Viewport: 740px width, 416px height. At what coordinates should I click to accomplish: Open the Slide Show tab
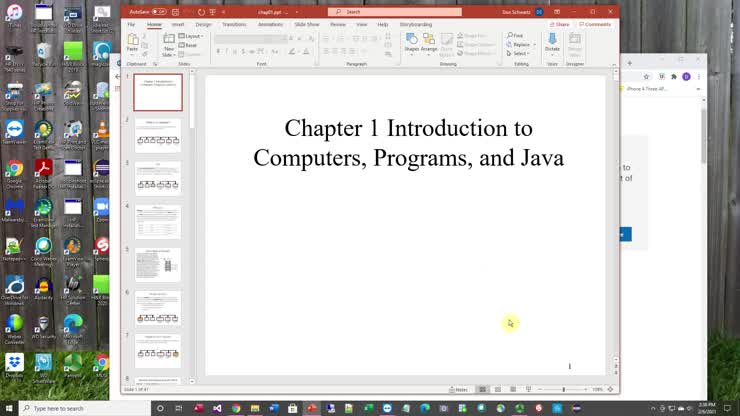pyautogui.click(x=307, y=25)
